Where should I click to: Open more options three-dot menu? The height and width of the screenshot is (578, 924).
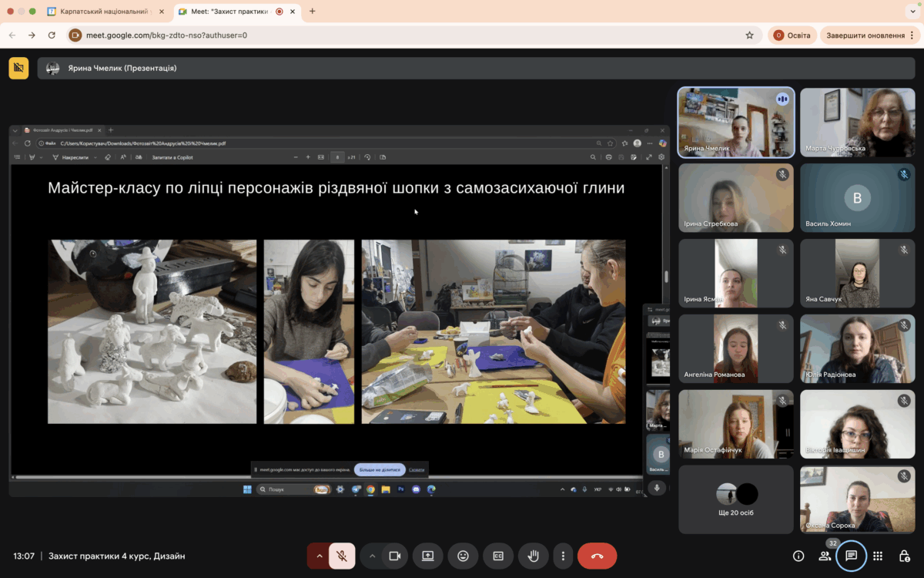click(x=563, y=556)
